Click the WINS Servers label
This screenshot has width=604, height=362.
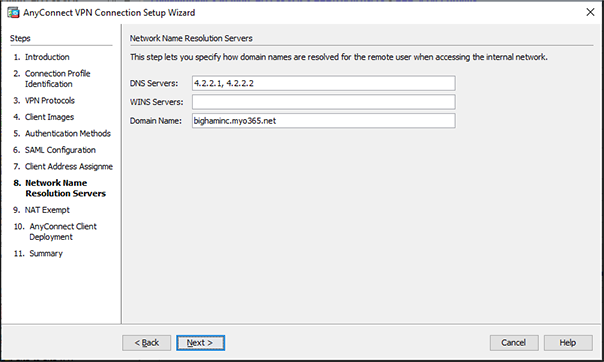tap(156, 102)
